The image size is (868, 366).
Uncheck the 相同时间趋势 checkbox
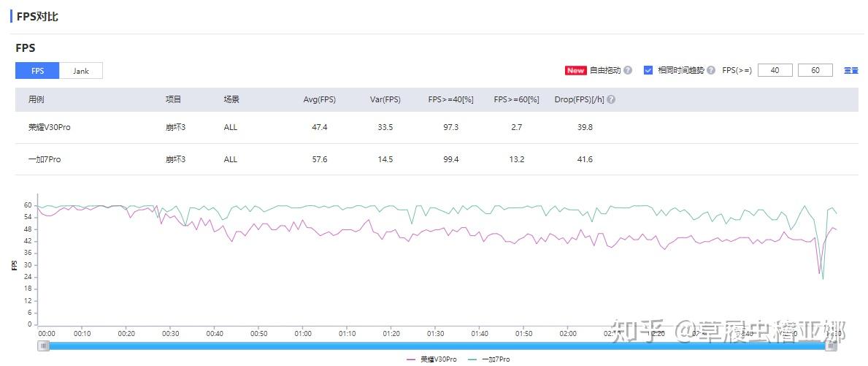[x=648, y=70]
